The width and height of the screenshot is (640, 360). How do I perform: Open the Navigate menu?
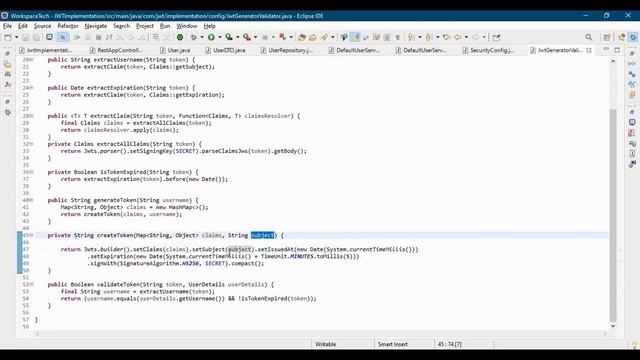coord(96,26)
